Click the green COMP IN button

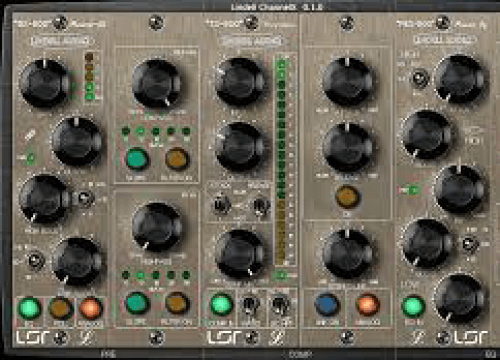[x=221, y=304]
